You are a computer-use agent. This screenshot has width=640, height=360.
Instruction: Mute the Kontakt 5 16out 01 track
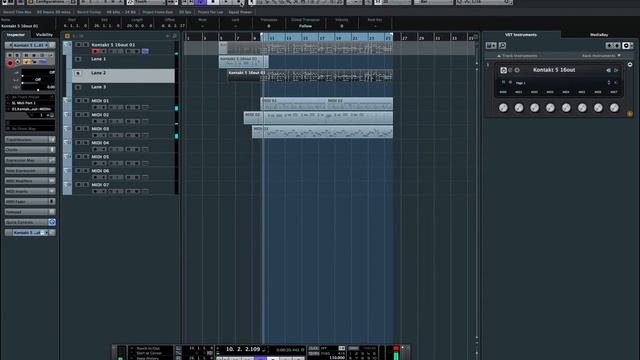click(78, 45)
